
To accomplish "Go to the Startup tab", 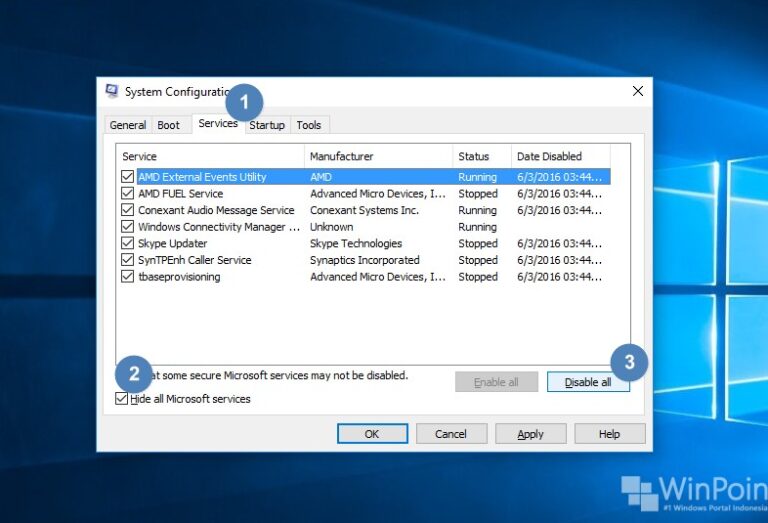I will tap(267, 125).
